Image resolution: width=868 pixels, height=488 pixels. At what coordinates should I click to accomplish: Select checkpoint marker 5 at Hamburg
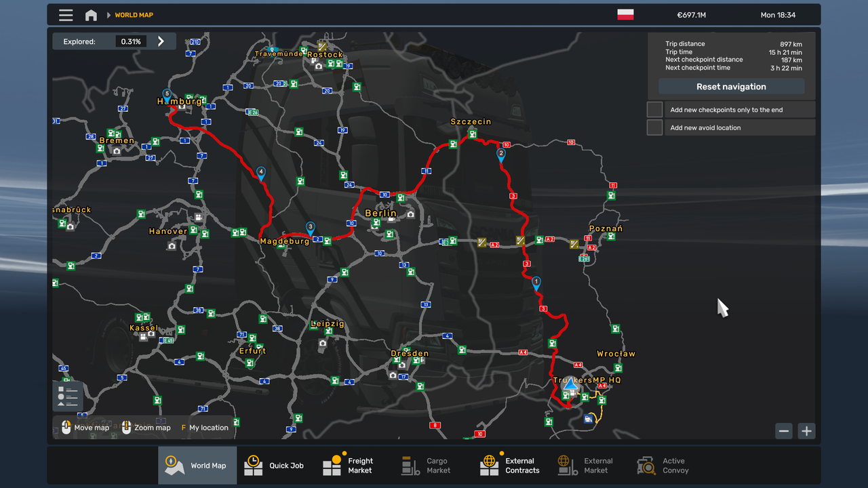coord(166,96)
